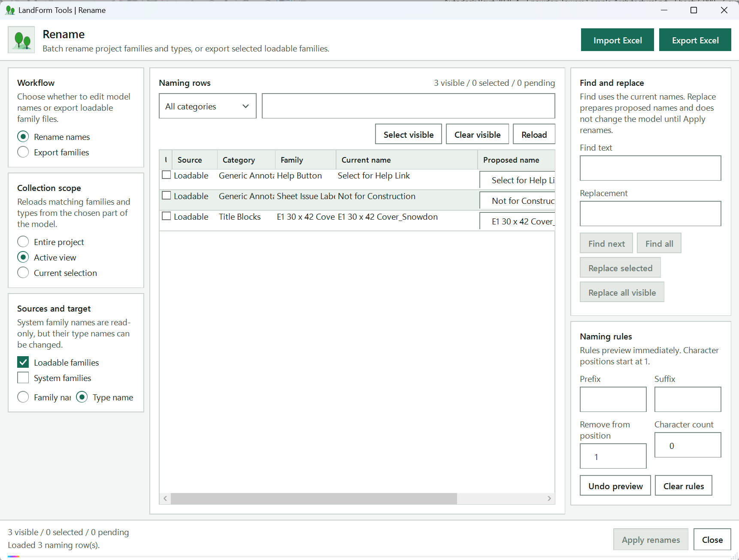Reload the naming rows

click(534, 134)
